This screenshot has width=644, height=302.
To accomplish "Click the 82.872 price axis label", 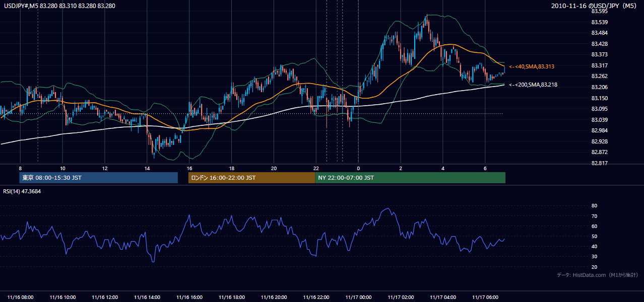I will pos(599,152).
